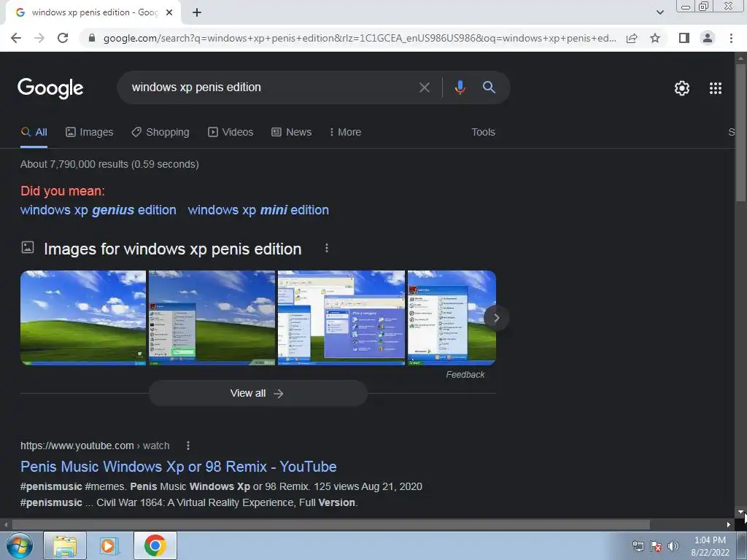Click the View all images button
This screenshot has width=747, height=560.
pyautogui.click(x=258, y=393)
